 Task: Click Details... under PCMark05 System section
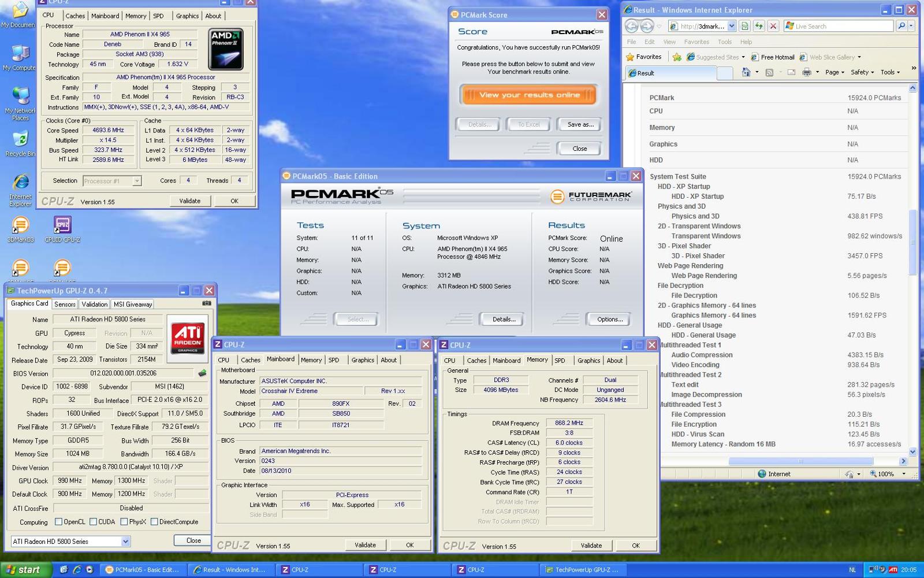coord(504,319)
